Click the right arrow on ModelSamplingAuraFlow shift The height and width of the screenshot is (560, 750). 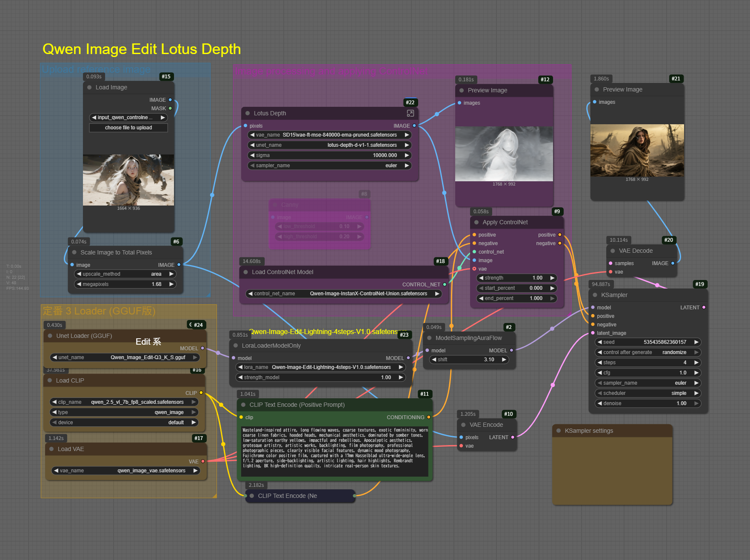coord(504,360)
